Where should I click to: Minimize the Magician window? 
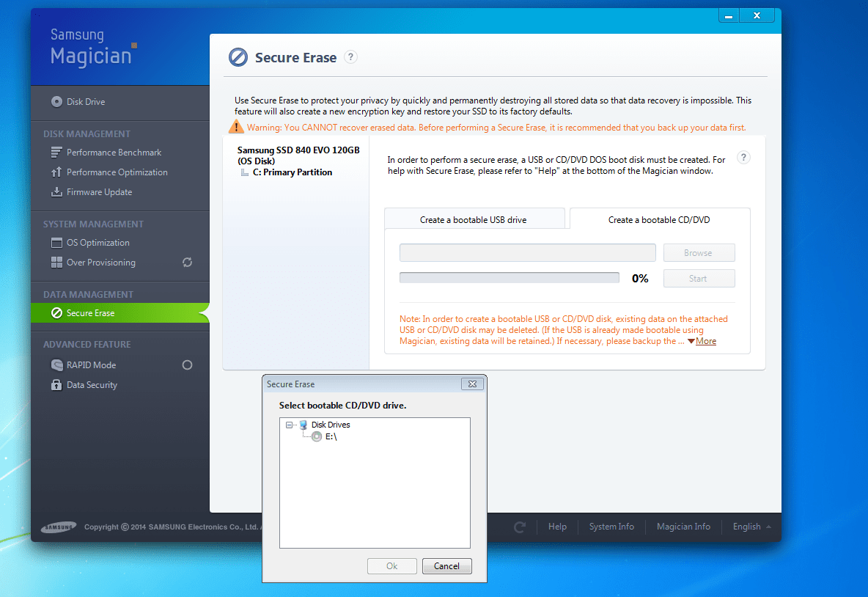[729, 16]
